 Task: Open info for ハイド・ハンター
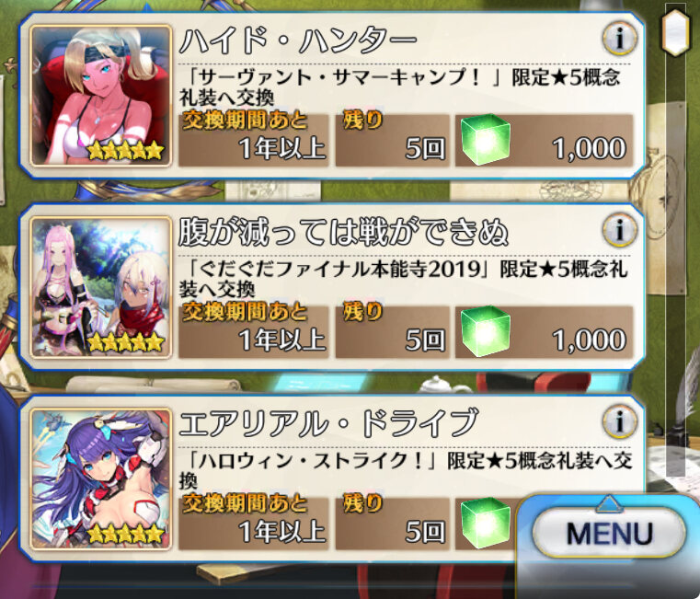pos(620,39)
